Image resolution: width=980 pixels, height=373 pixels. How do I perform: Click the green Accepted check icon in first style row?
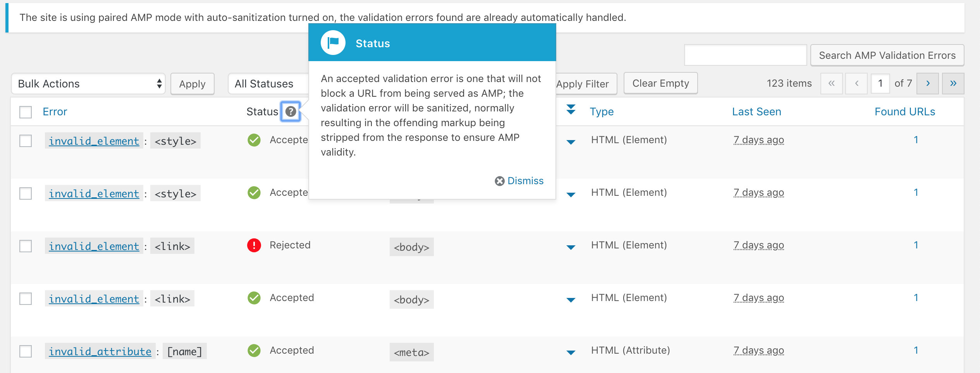point(254,140)
